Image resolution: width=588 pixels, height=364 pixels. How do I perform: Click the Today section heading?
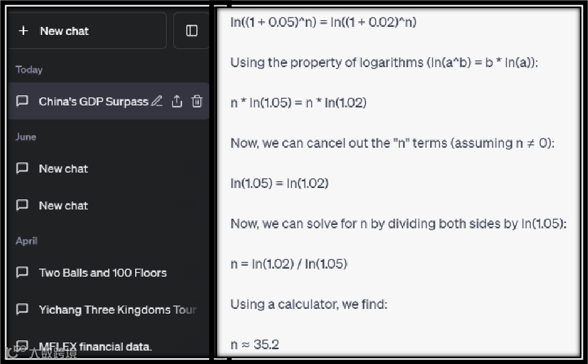29,69
